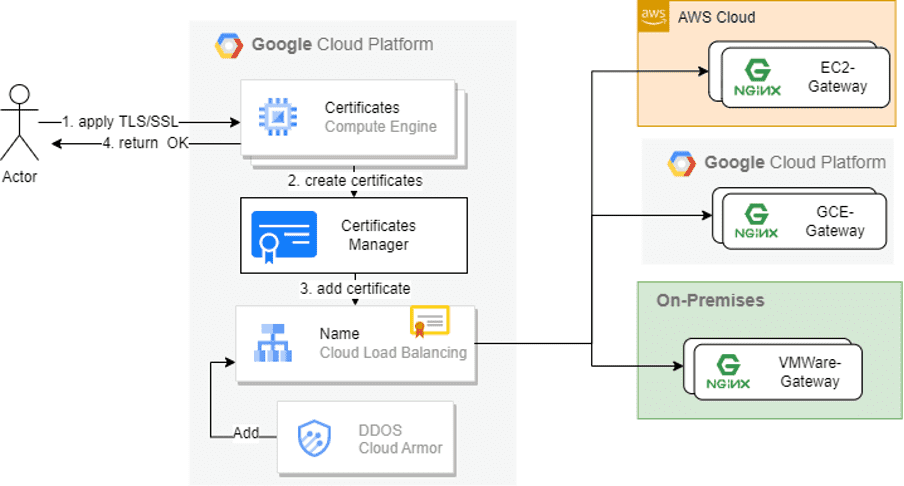Select the '1. apply TLS/SSL' label
This screenshot has width=904, height=486.
tap(120, 122)
